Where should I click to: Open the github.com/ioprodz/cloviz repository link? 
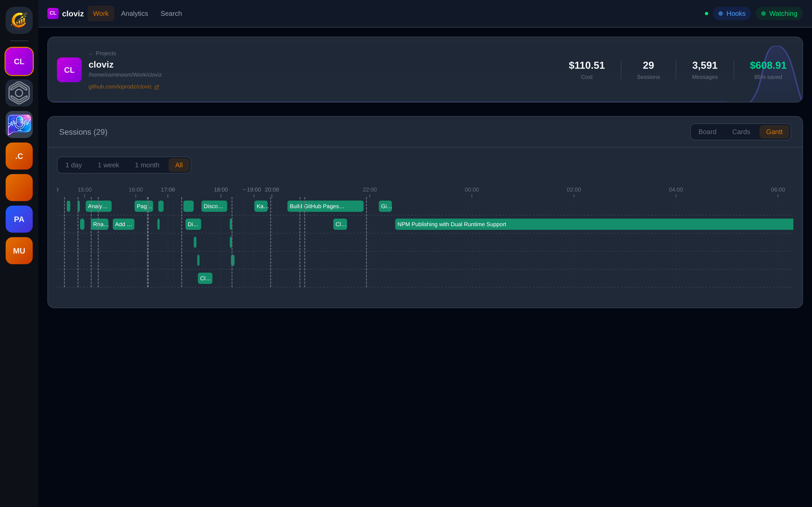pos(120,86)
